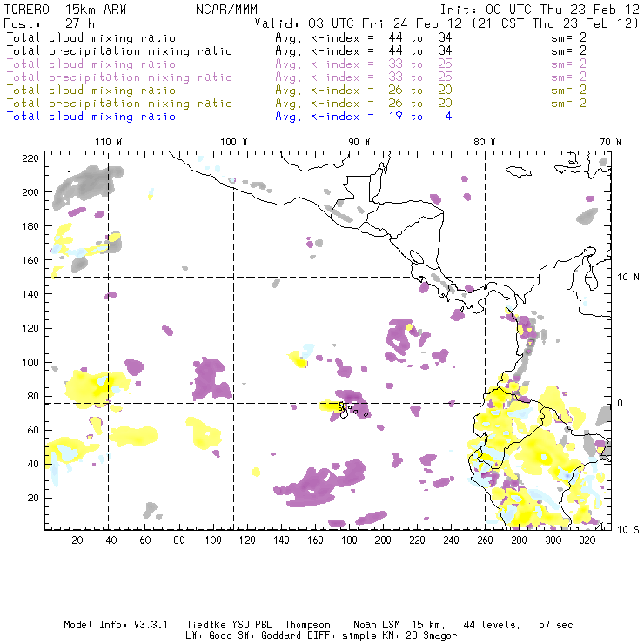This screenshot has width=644, height=644.
Task: Select the 90 W longitude label
Action: click(359, 142)
